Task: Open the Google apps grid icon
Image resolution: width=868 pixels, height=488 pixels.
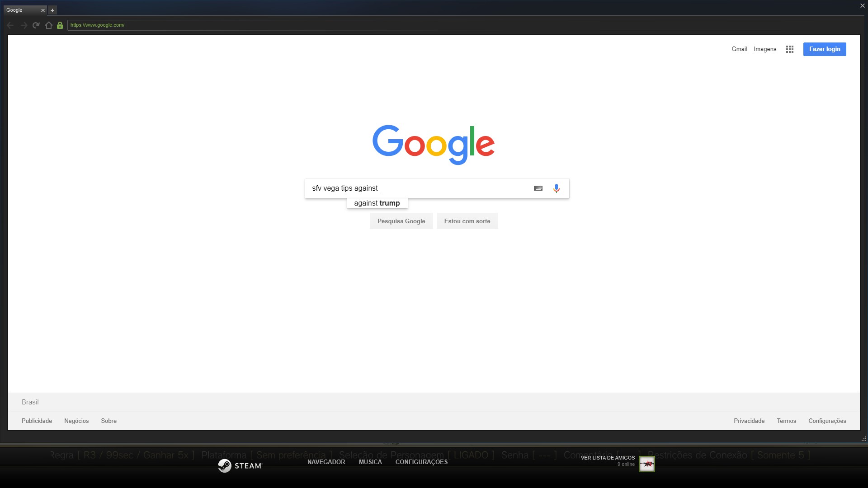Action: point(790,49)
